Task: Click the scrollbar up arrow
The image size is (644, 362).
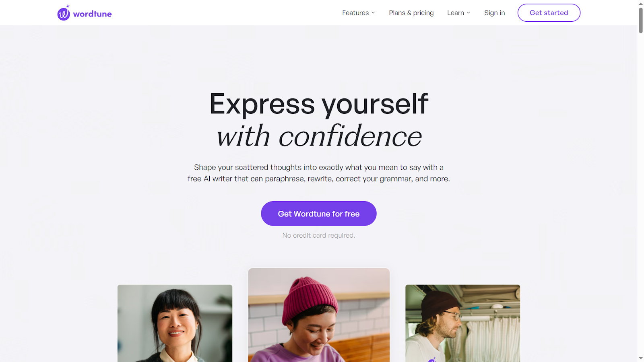Action: click(x=641, y=4)
